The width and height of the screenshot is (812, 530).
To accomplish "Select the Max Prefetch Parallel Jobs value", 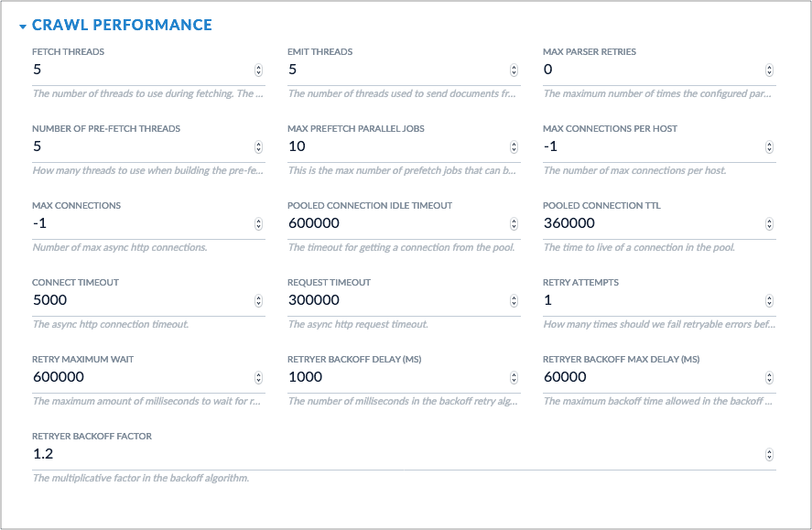I will click(394, 146).
